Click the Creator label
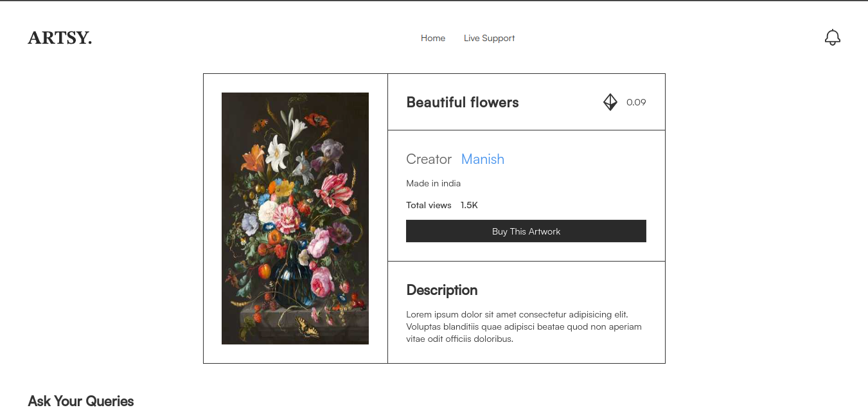 point(429,159)
